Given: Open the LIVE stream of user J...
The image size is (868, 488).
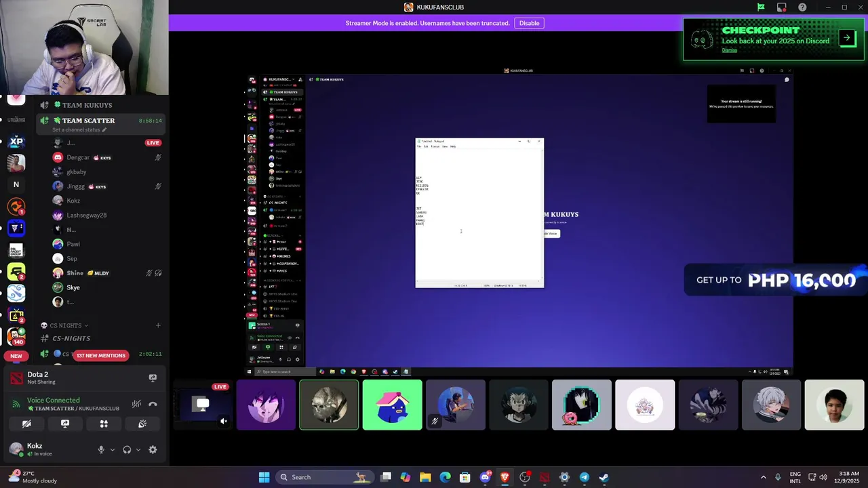Looking at the screenshot, I should click(153, 143).
